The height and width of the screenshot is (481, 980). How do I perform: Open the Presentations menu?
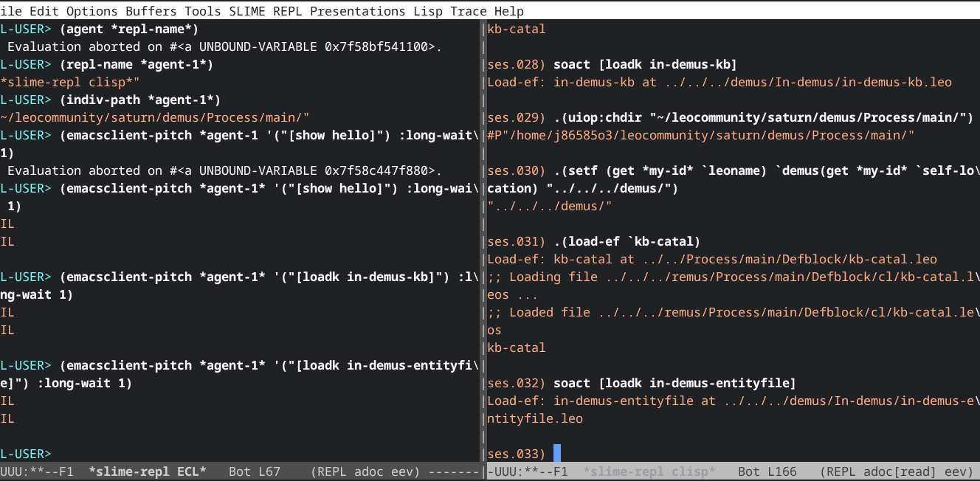click(358, 11)
